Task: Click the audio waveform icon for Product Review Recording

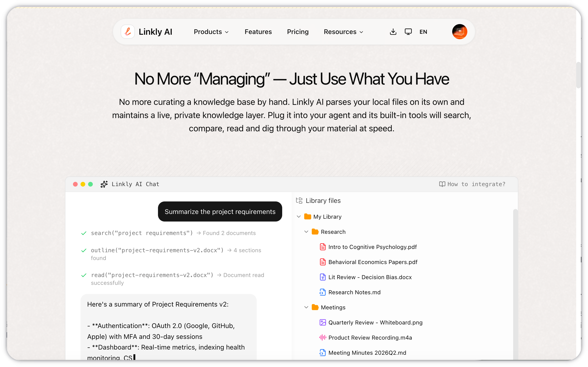Action: pyautogui.click(x=323, y=337)
